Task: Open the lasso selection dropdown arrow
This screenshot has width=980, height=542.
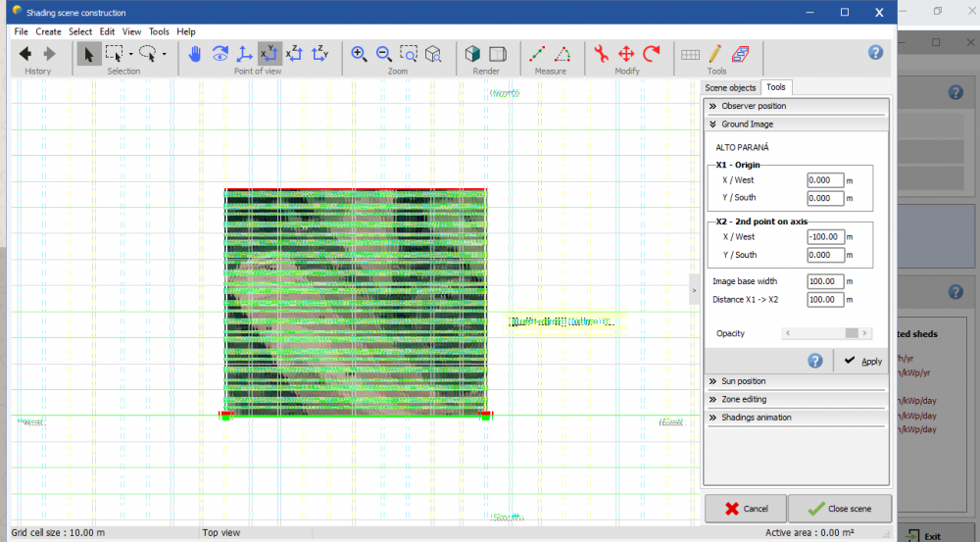Action: [x=165, y=54]
